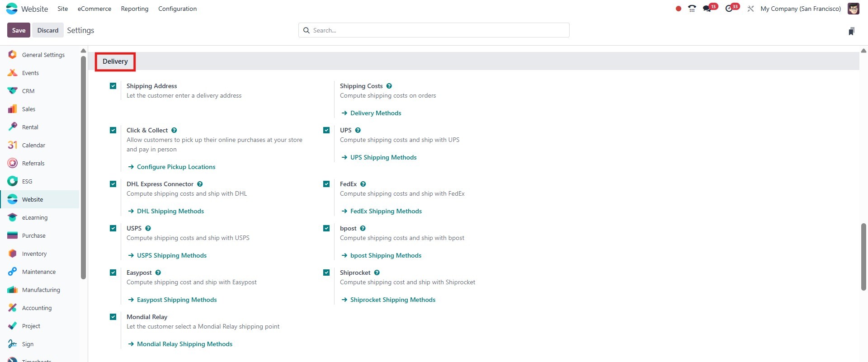Toggle the UPS checkbox
This screenshot has height=362, width=868.
[326, 130]
